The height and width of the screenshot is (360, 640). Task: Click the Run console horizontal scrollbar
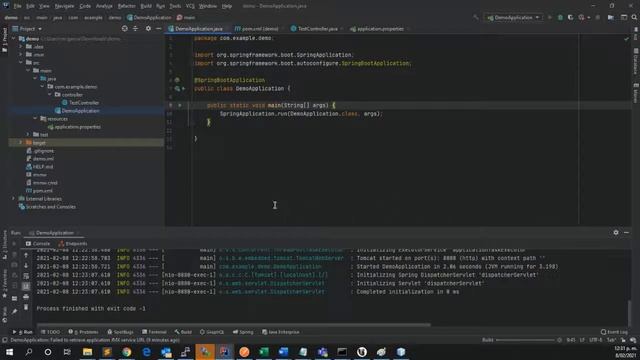(x=233, y=325)
